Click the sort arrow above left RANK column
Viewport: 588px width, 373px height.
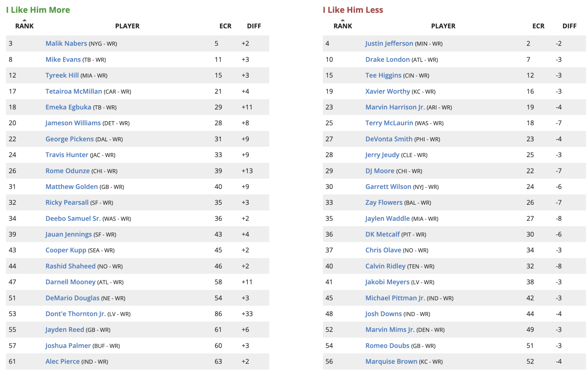point(24,20)
